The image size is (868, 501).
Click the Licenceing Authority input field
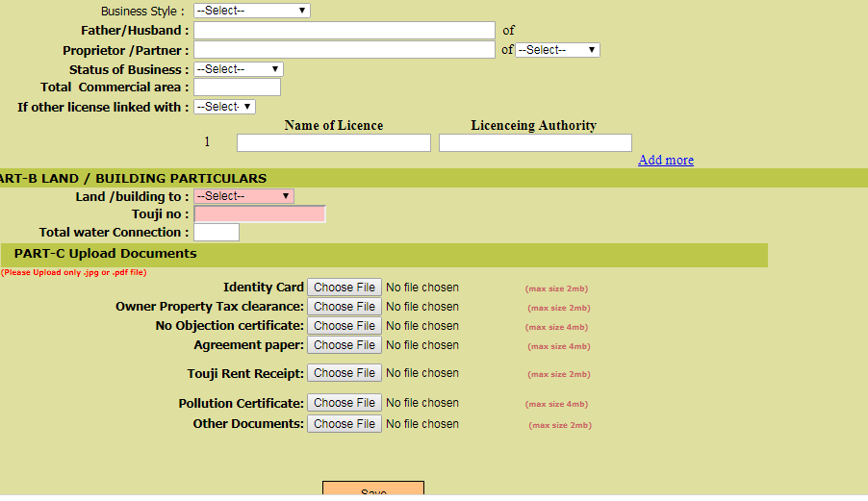point(535,143)
